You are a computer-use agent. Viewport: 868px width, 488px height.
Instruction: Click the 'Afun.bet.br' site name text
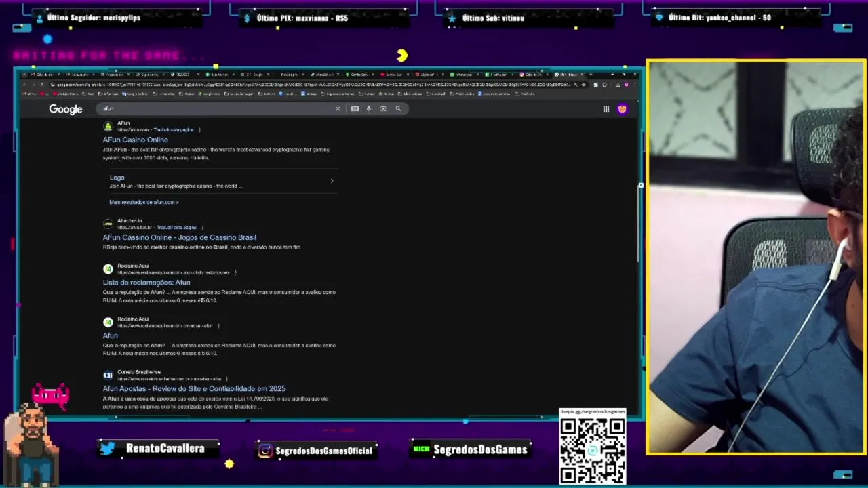pos(130,221)
